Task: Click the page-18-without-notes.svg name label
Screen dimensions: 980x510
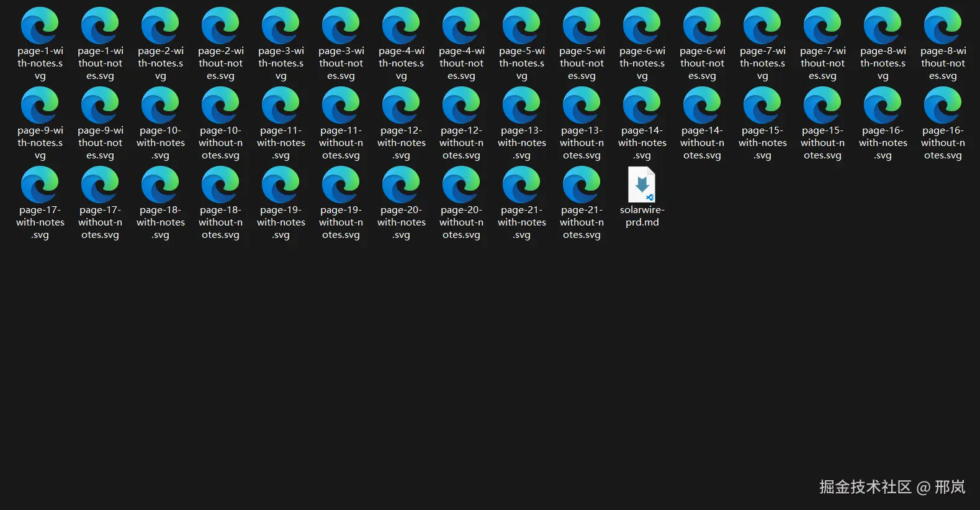Action: pos(220,222)
